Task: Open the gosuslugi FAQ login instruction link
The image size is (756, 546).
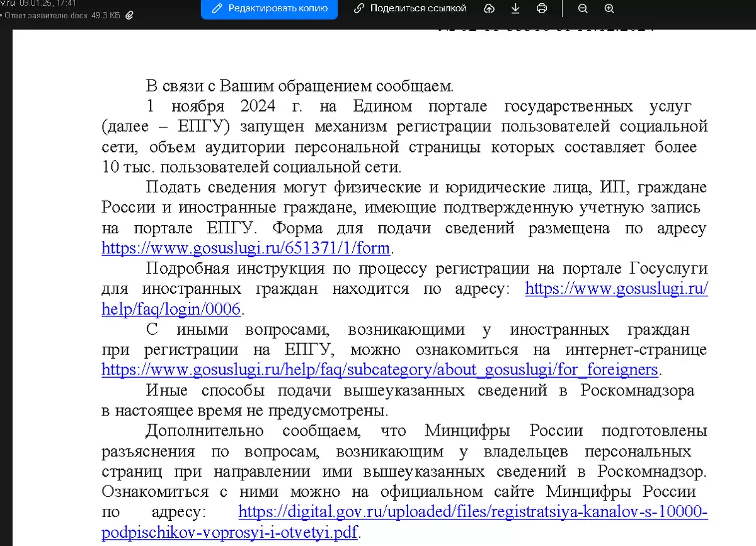Action: (616, 288)
